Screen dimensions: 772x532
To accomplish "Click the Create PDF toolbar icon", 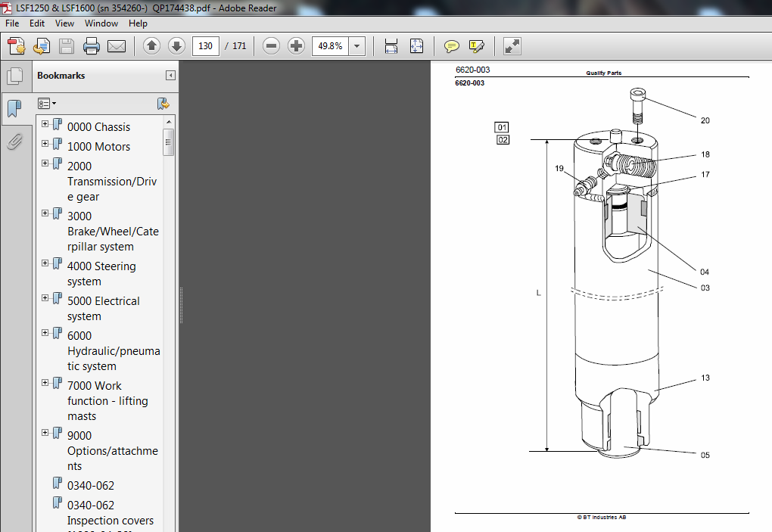I will 17,46.
